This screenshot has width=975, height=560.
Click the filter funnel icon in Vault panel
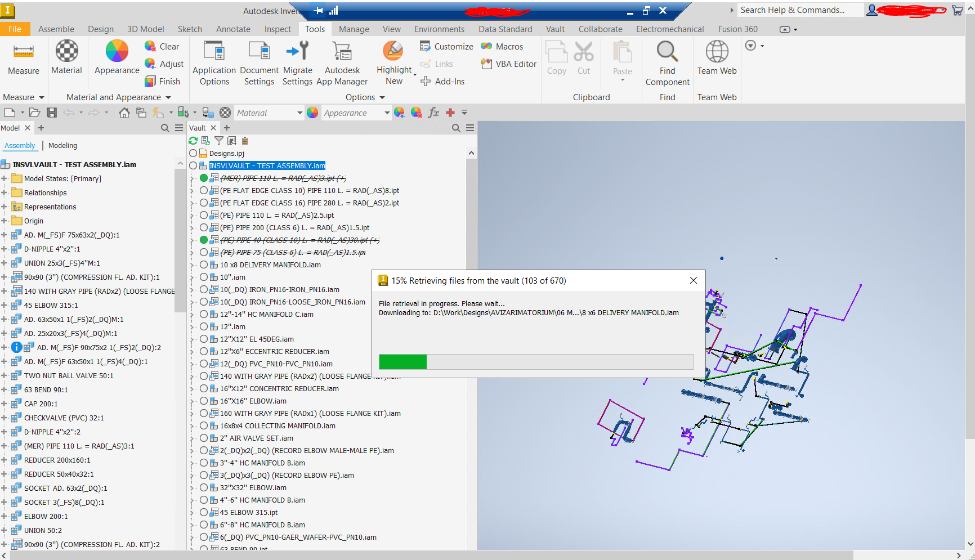click(x=219, y=141)
